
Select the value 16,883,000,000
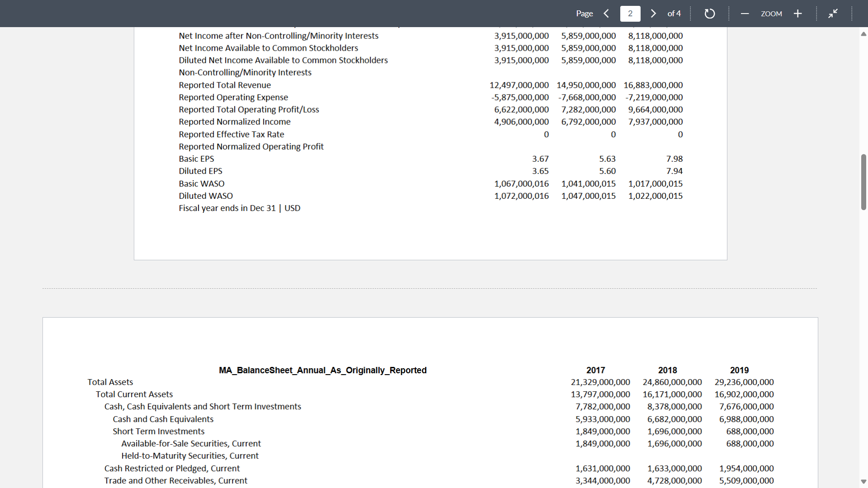[653, 85]
